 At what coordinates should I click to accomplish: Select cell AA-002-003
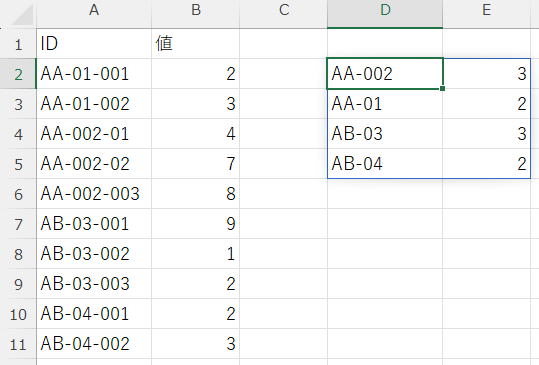[x=94, y=193]
